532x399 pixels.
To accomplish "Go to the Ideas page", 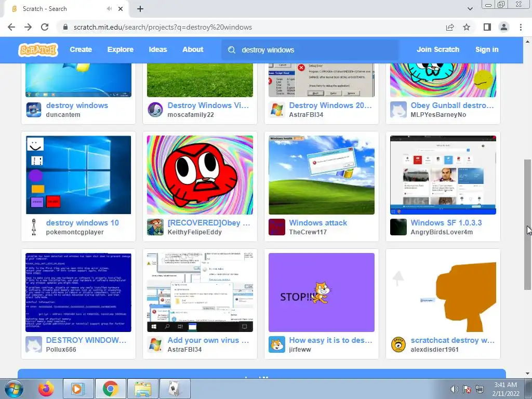I will tap(158, 49).
